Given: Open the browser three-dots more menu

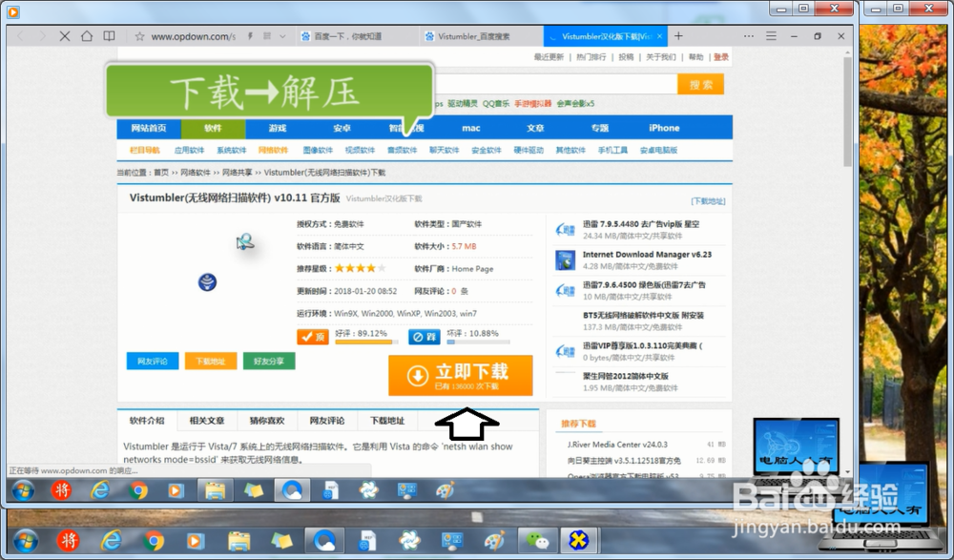Looking at the screenshot, I should pos(748,36).
